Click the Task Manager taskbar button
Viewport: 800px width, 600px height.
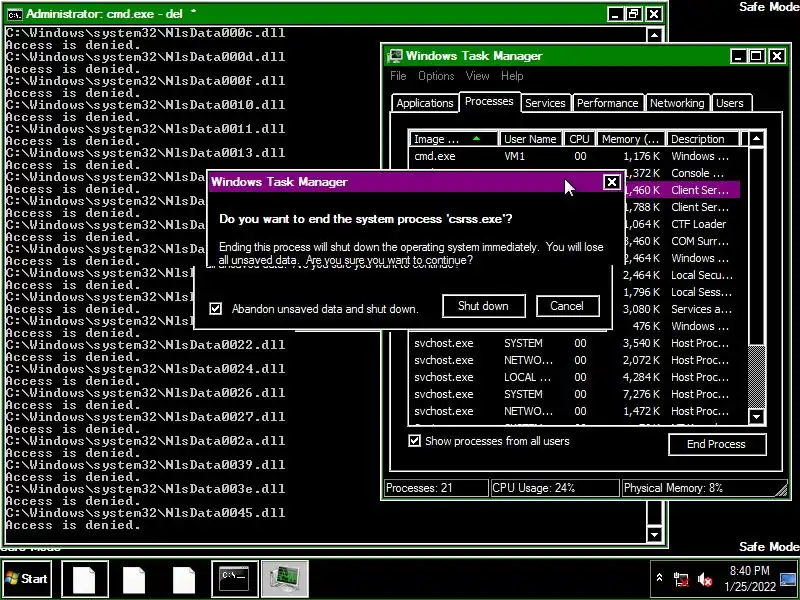[x=285, y=579]
